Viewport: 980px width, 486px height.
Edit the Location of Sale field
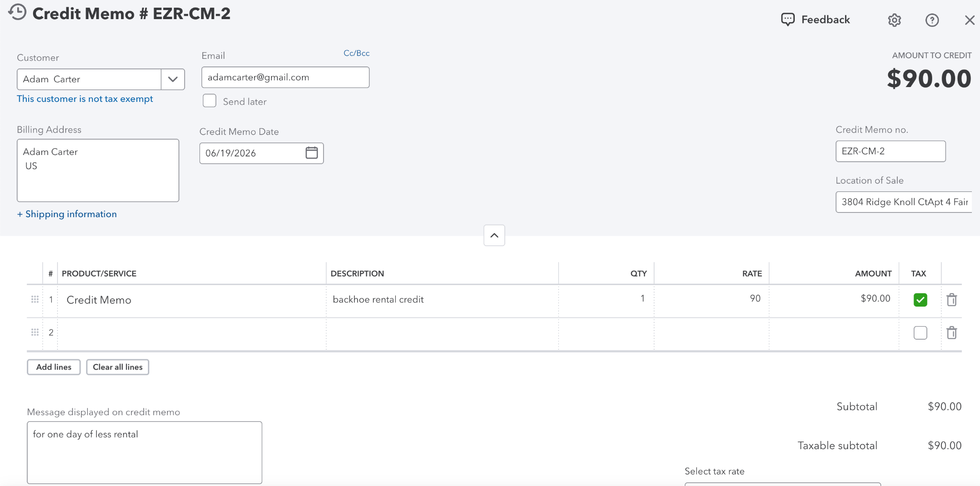tap(904, 202)
